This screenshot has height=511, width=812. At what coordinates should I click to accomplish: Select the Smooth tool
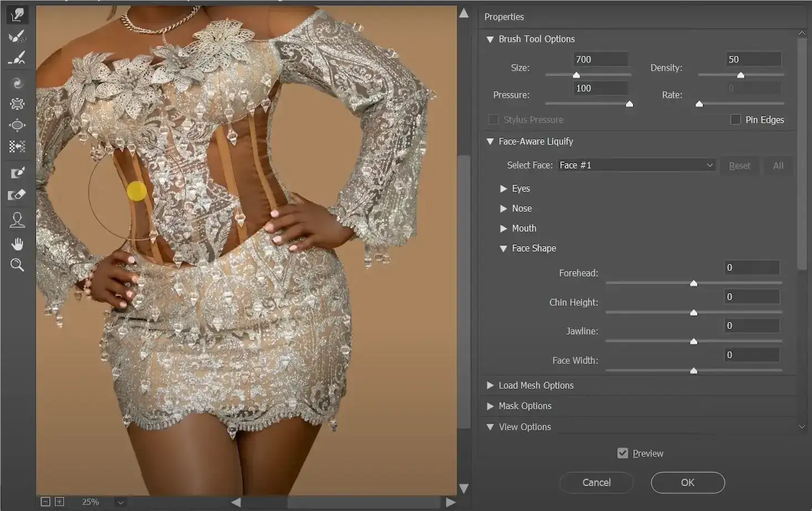coord(17,59)
